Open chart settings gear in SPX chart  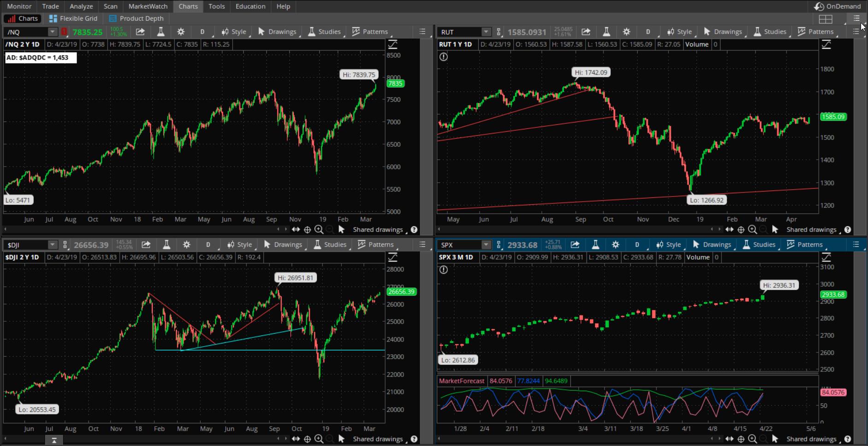tap(616, 245)
